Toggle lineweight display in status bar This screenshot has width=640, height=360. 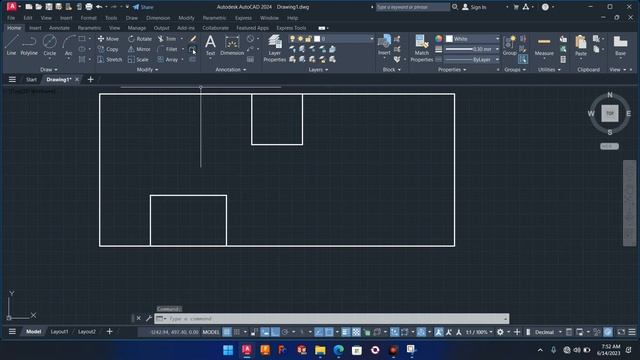pyautogui.click(x=346, y=332)
